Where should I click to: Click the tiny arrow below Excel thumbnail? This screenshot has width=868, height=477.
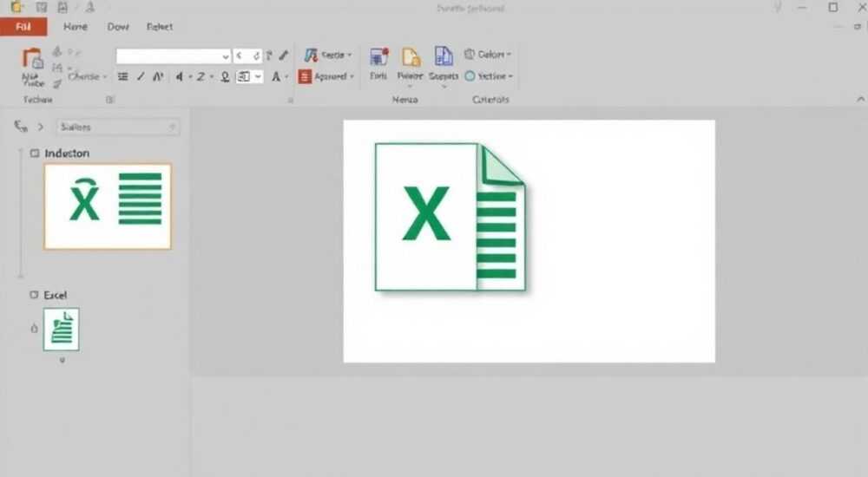pos(62,360)
